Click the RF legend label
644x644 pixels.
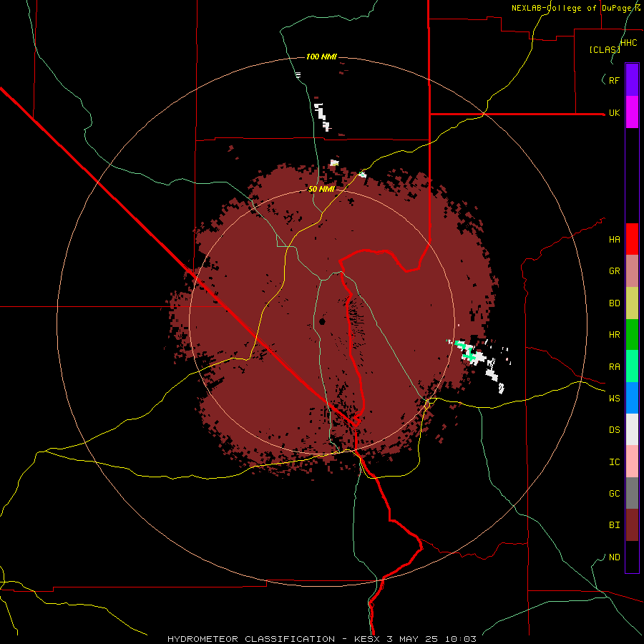[x=614, y=80]
